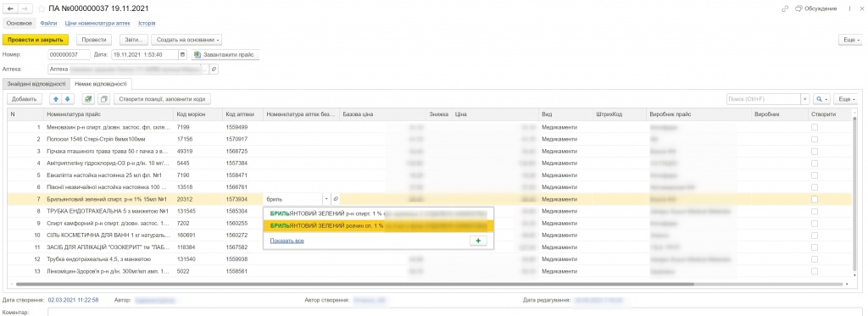Move row down with blue down arrow

coord(67,99)
